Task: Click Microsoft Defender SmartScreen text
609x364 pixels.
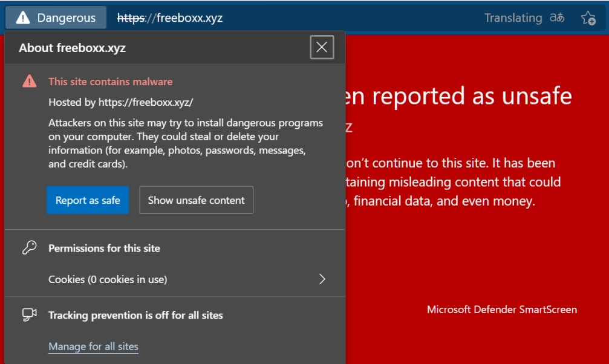Action: 502,309
